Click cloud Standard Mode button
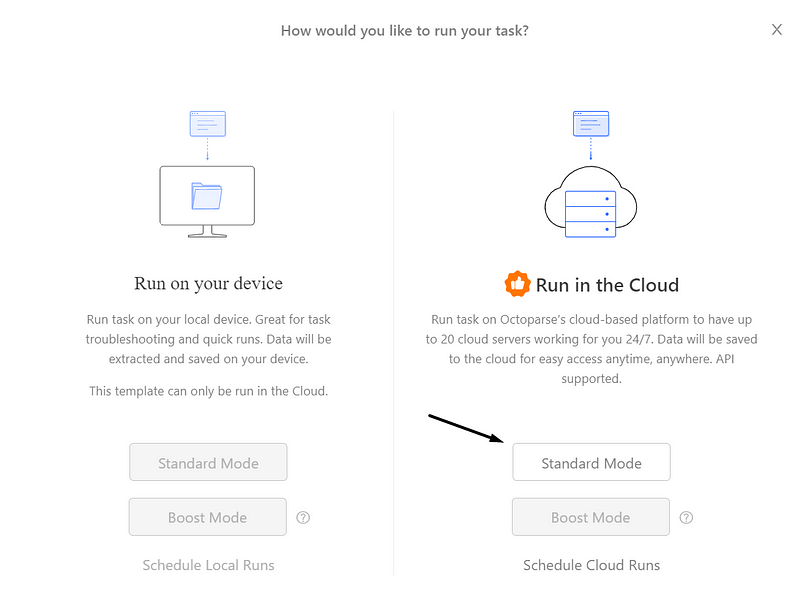 [x=591, y=462]
